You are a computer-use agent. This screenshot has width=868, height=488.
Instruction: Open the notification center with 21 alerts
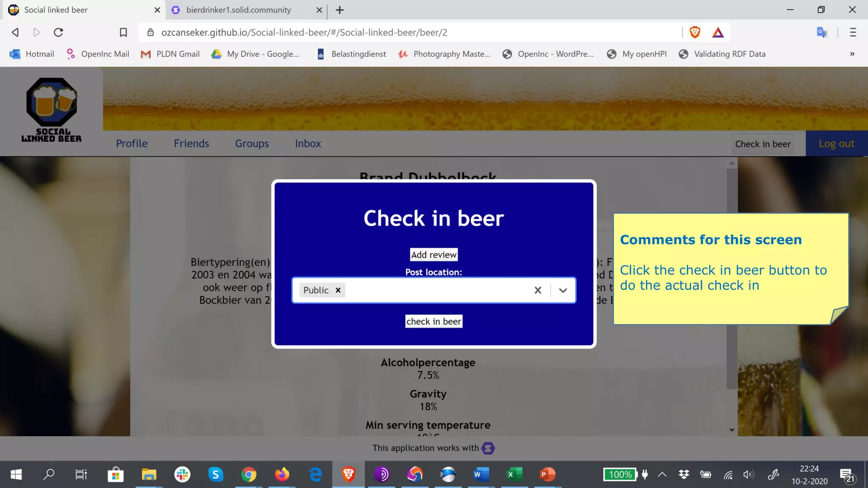coord(847,475)
